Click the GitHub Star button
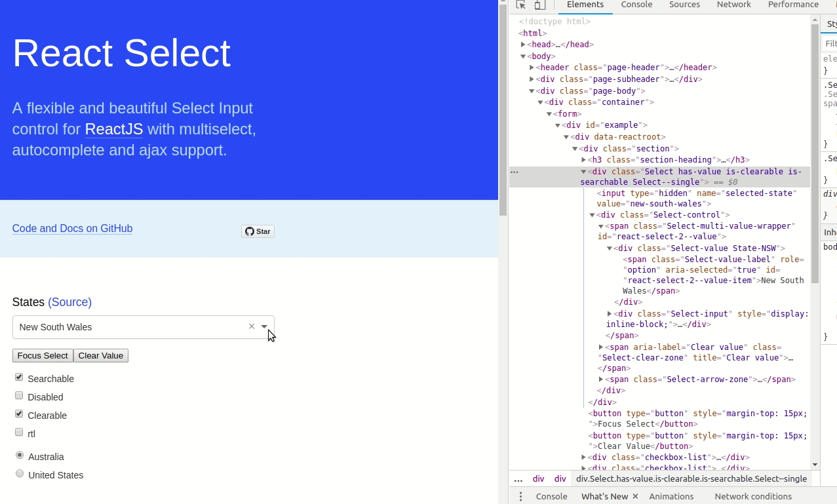Screen dimensions: 837x504 258,231
